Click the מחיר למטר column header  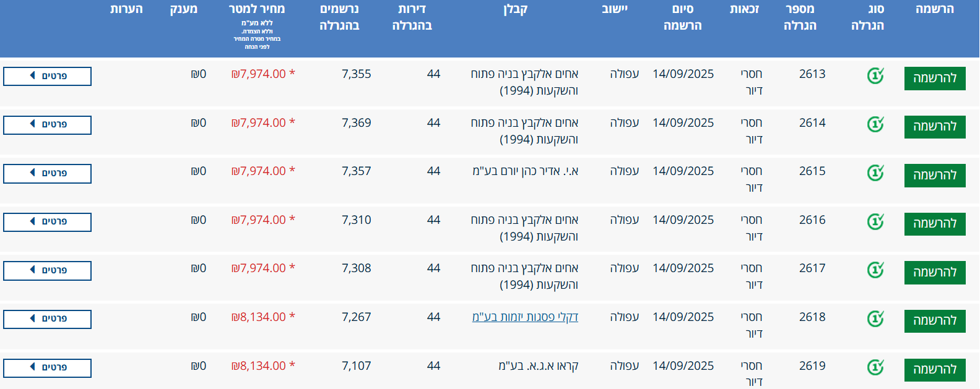pos(257,9)
